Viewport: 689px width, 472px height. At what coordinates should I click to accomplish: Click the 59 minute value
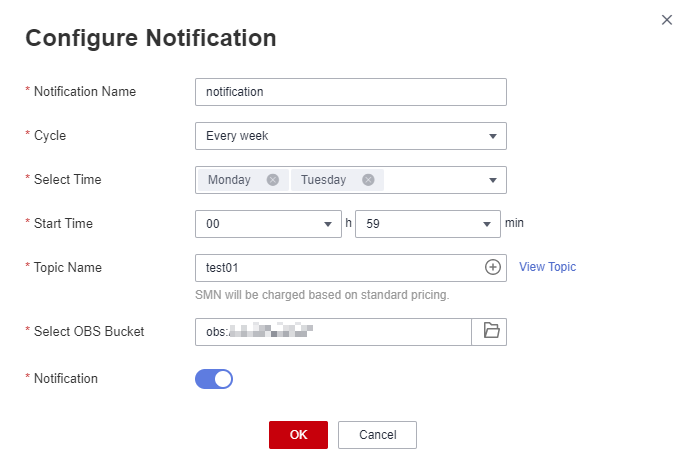click(373, 224)
